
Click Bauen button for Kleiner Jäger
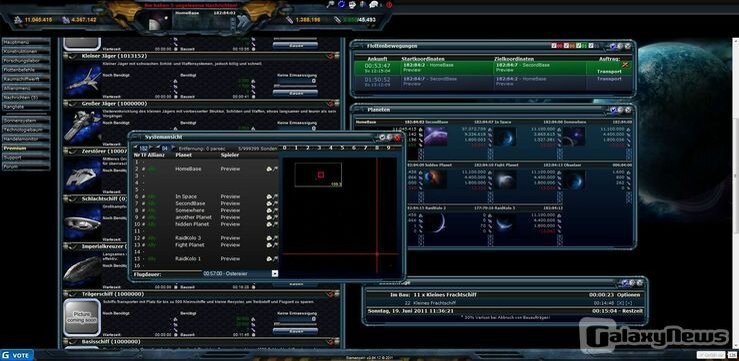tap(296, 93)
